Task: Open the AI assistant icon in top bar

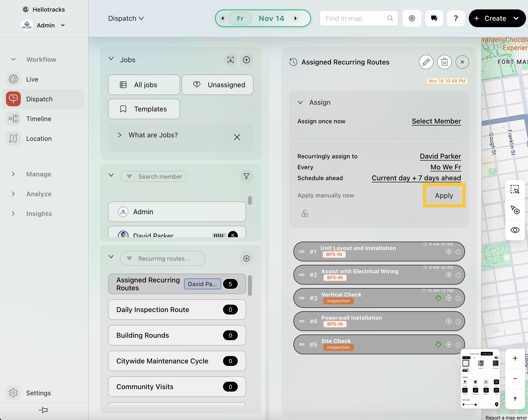Action: 412,18
